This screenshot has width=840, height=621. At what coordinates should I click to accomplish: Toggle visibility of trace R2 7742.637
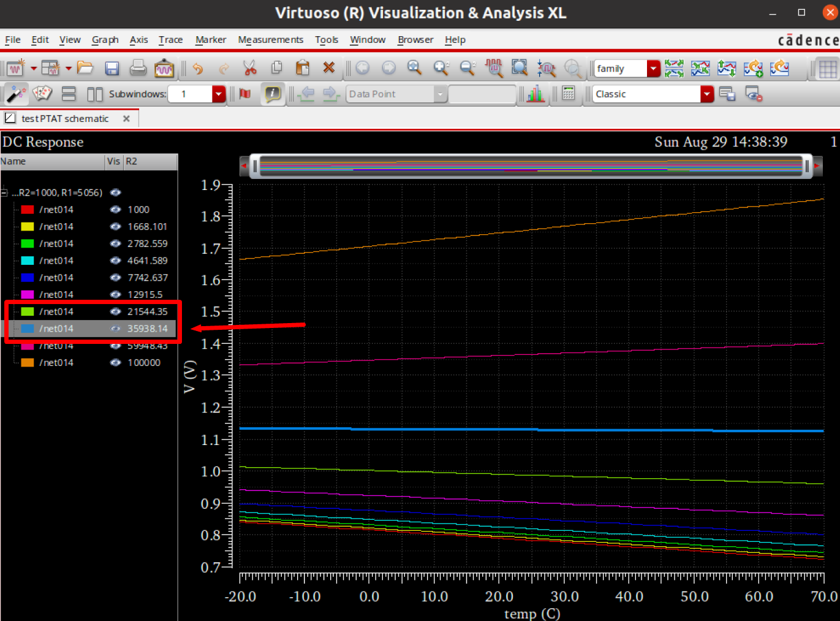(x=115, y=278)
